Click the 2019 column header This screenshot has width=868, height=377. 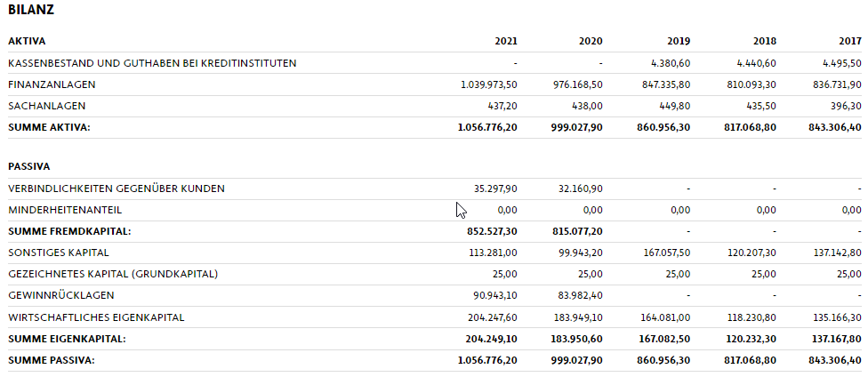point(678,41)
